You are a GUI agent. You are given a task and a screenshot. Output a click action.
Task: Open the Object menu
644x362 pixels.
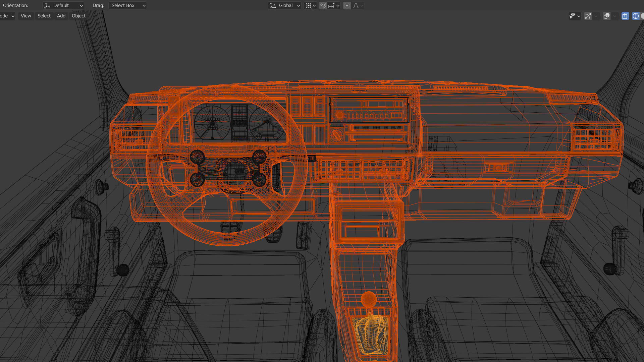coord(78,16)
